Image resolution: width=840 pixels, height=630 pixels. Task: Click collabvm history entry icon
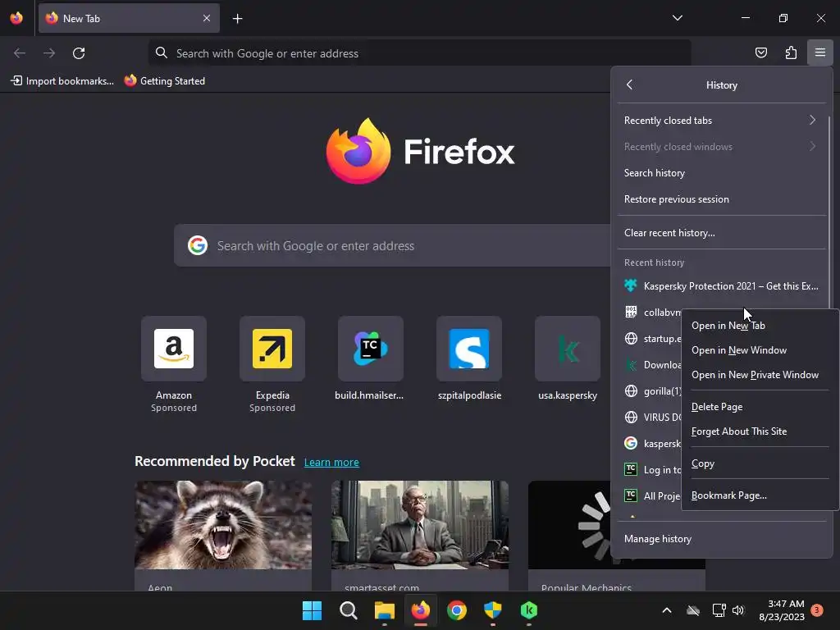point(631,312)
